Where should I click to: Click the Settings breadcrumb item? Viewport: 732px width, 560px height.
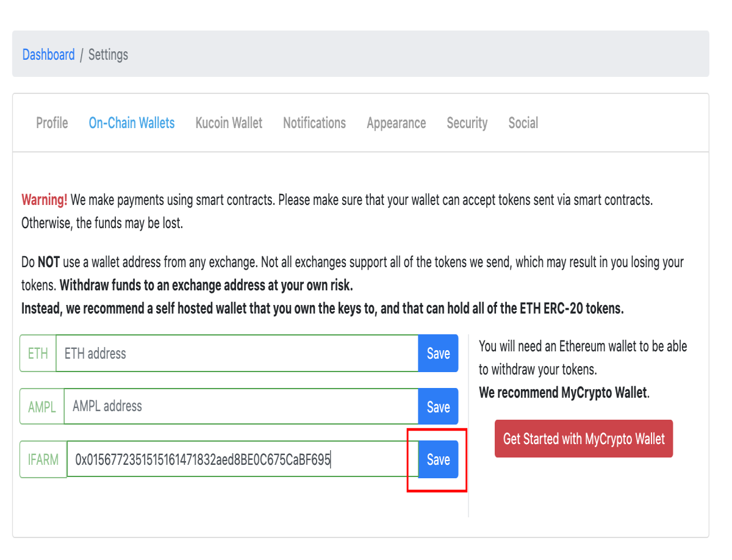coord(108,54)
